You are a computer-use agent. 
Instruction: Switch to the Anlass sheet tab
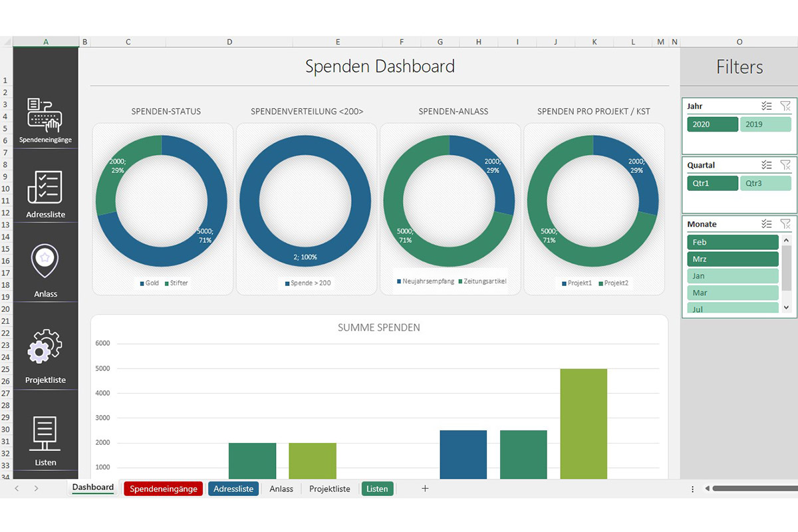point(281,488)
